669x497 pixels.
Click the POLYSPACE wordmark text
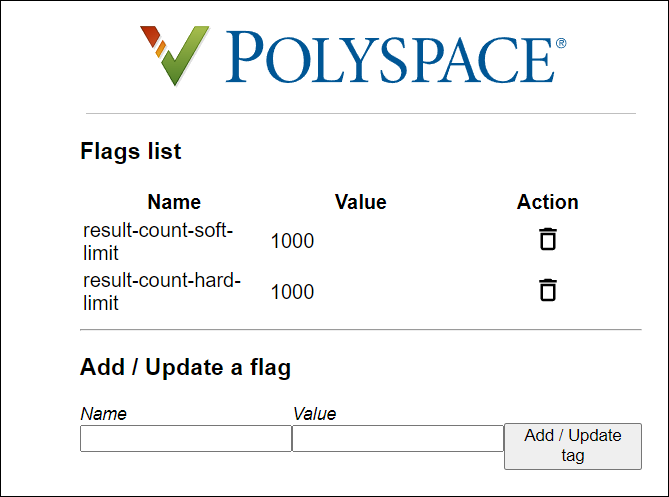click(x=390, y=57)
